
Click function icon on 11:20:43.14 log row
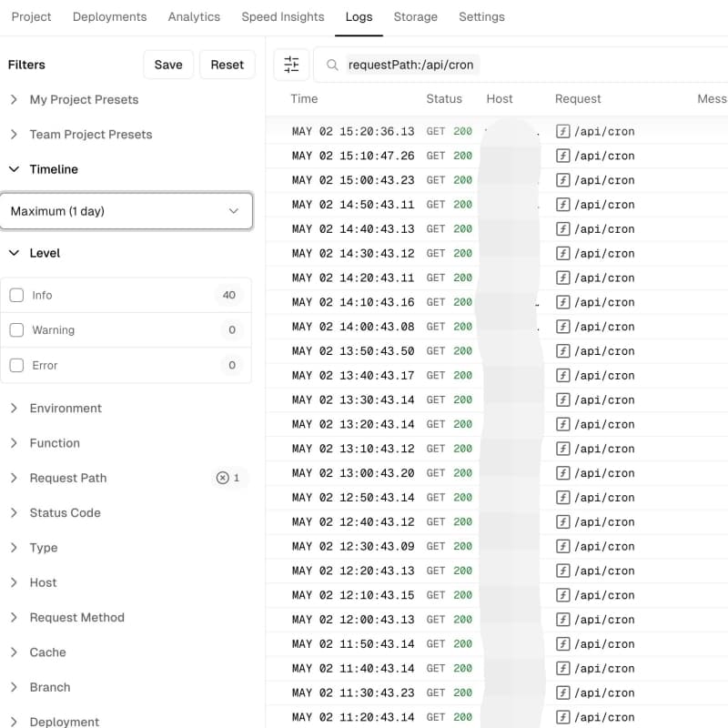tap(562, 717)
